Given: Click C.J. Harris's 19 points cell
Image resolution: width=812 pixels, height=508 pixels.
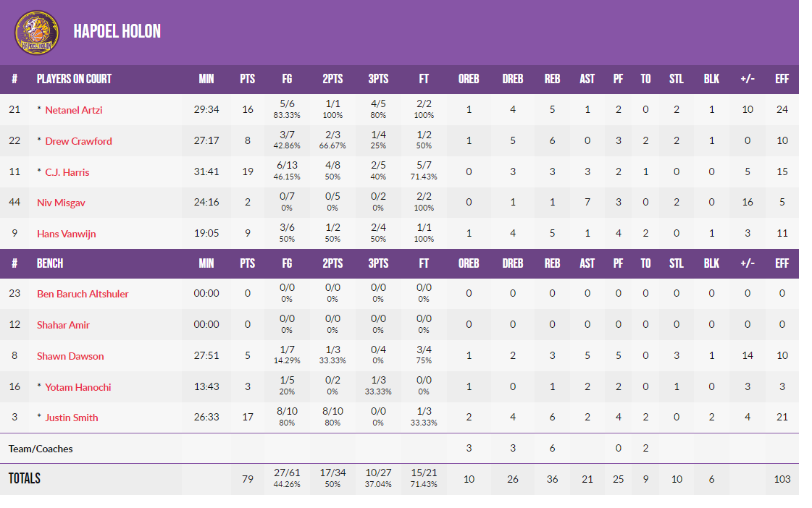Looking at the screenshot, I should 248,172.
